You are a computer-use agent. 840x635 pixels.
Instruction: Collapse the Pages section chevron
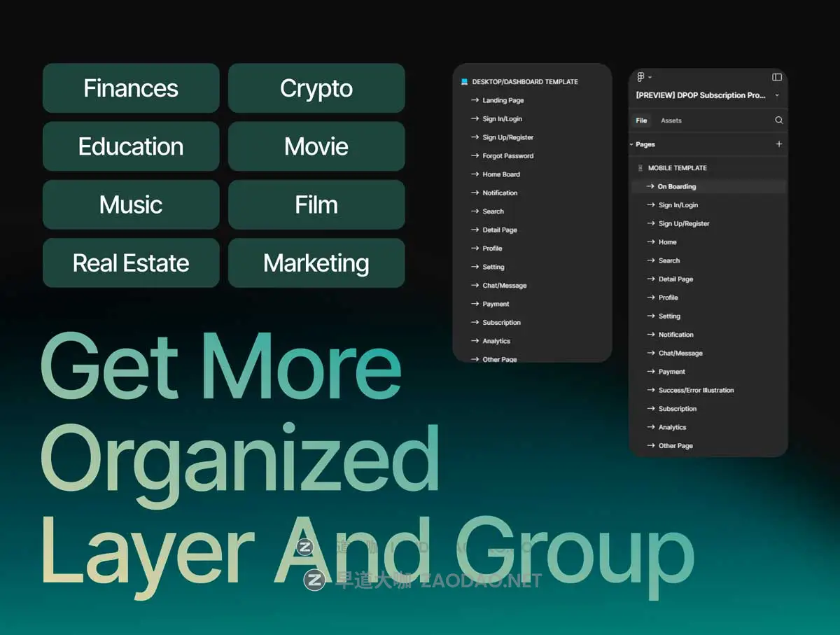point(631,145)
